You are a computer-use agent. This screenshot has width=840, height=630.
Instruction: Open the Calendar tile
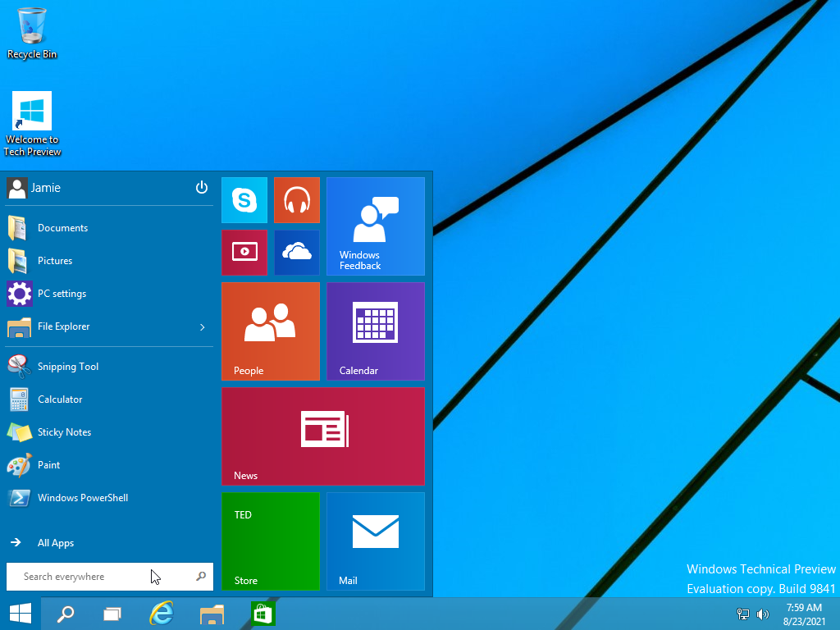pyautogui.click(x=376, y=331)
